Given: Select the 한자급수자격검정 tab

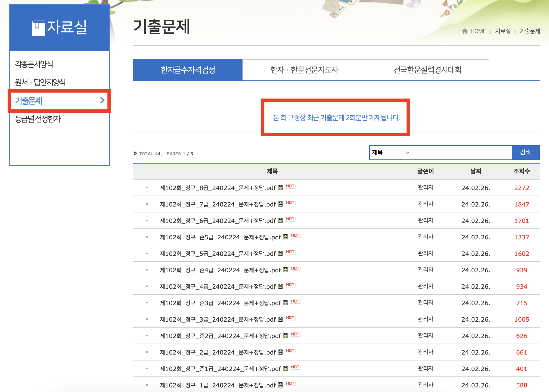Looking at the screenshot, I should [x=188, y=70].
